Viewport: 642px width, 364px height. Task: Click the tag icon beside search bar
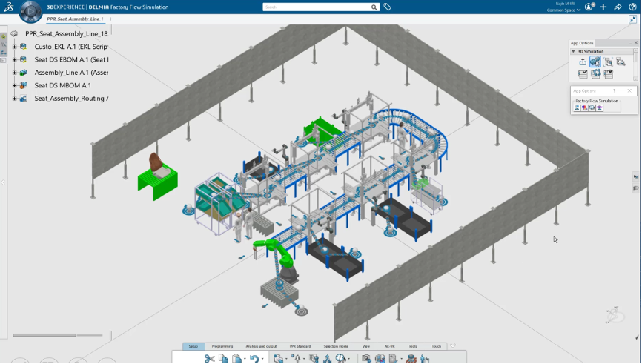388,7
